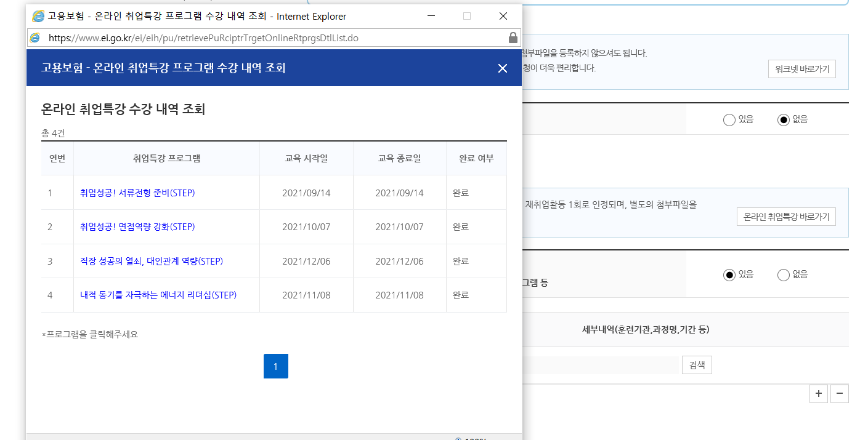Add a row with plus button
The width and height of the screenshot is (868, 440).
click(818, 394)
